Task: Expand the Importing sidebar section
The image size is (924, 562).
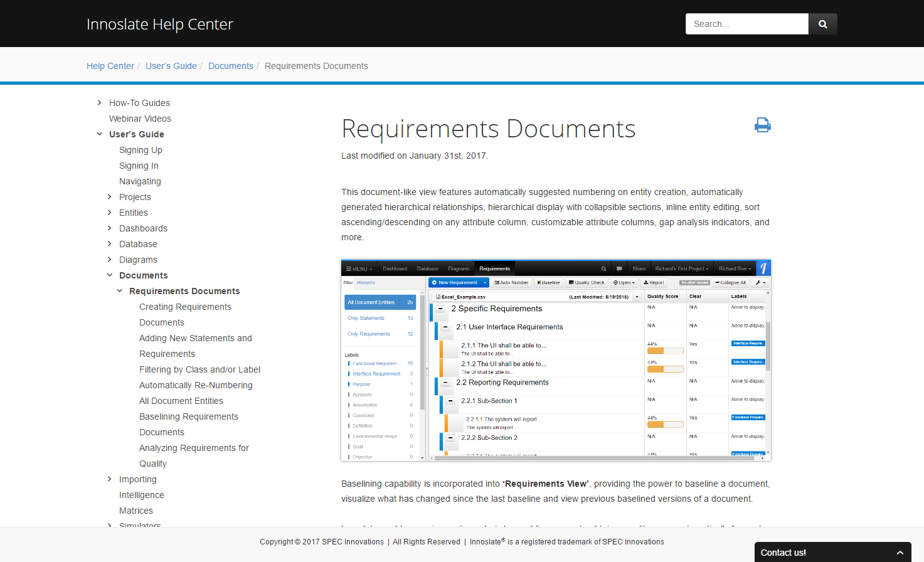Action: click(110, 479)
